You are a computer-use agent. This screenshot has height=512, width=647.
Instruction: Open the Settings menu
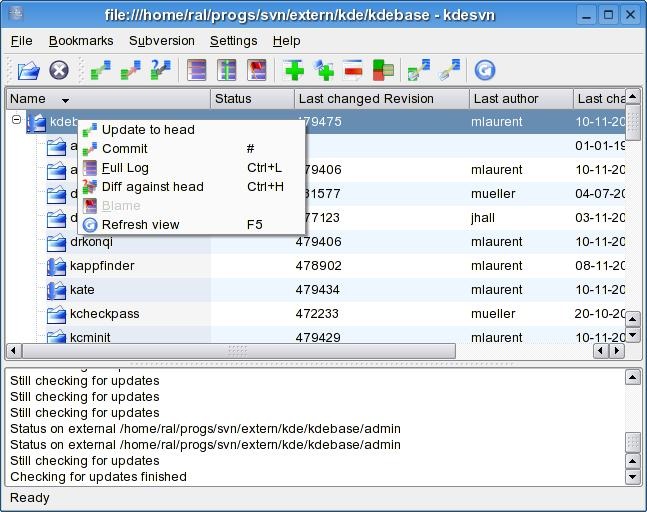pyautogui.click(x=234, y=41)
